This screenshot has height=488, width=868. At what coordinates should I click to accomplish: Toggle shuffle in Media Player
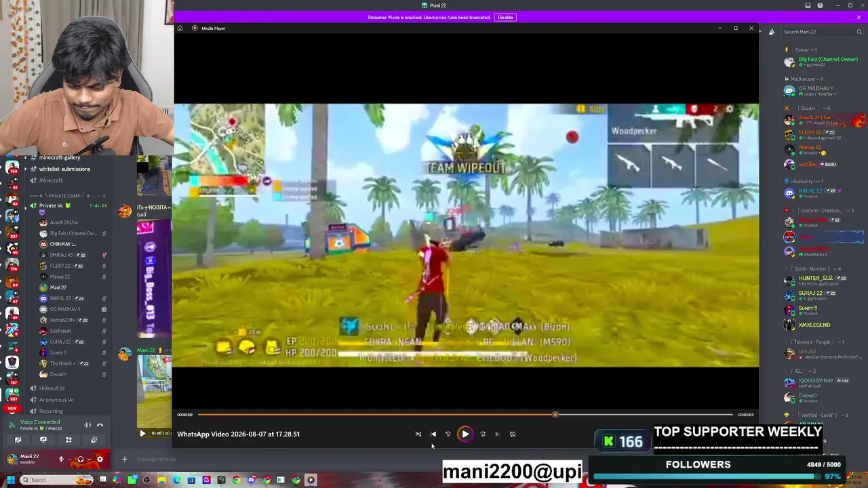[x=418, y=434]
